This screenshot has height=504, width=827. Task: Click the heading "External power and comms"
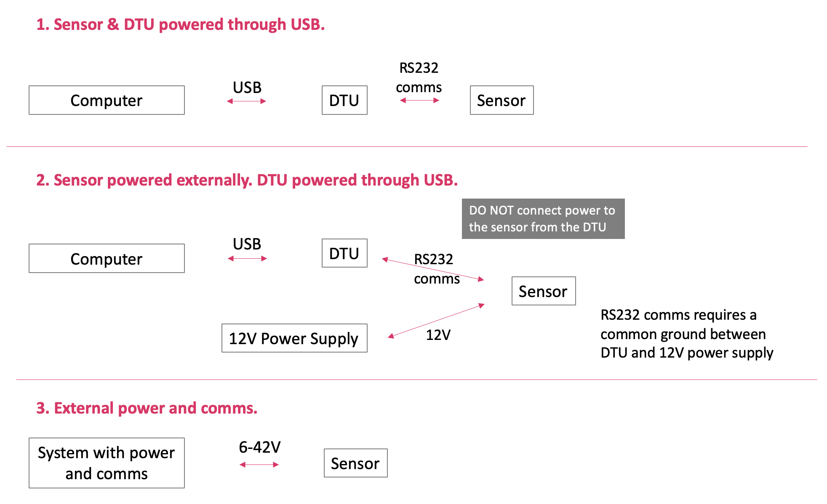[x=147, y=408]
